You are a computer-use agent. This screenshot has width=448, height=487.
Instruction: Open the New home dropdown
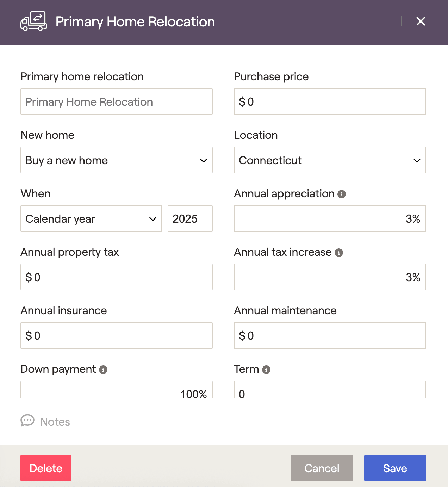117,160
